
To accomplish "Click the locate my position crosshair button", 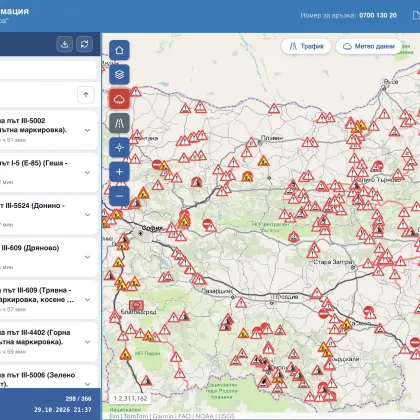I will (x=119, y=147).
